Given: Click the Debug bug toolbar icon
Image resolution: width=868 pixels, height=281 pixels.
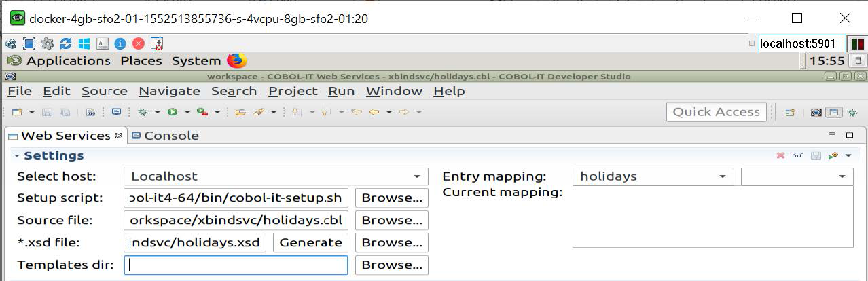Looking at the screenshot, I should pos(143,112).
